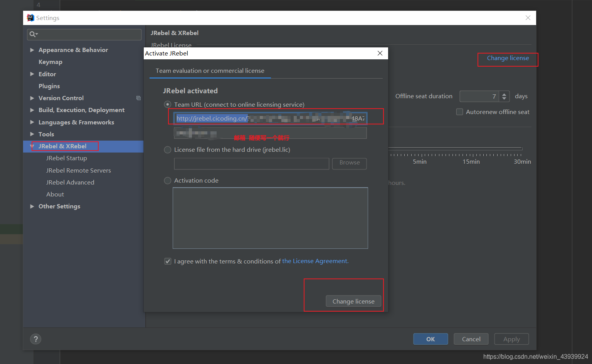Click the Settings search input field
The image size is (592, 364).
(x=84, y=34)
